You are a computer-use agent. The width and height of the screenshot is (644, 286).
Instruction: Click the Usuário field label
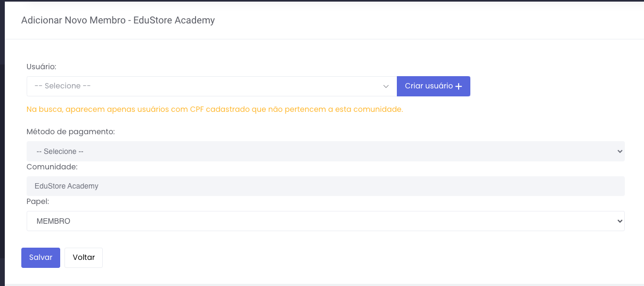click(42, 67)
